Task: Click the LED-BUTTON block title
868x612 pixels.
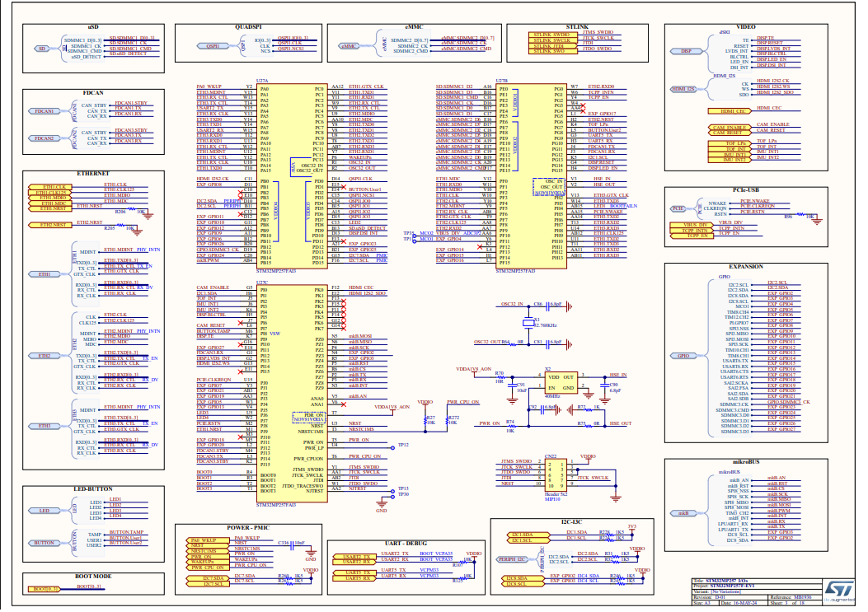Action: [x=93, y=488]
